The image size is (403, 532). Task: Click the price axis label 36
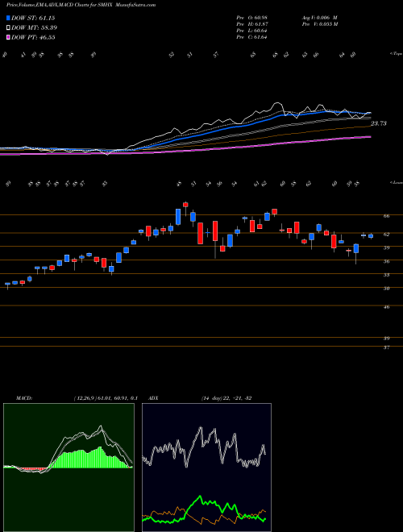[387, 262]
